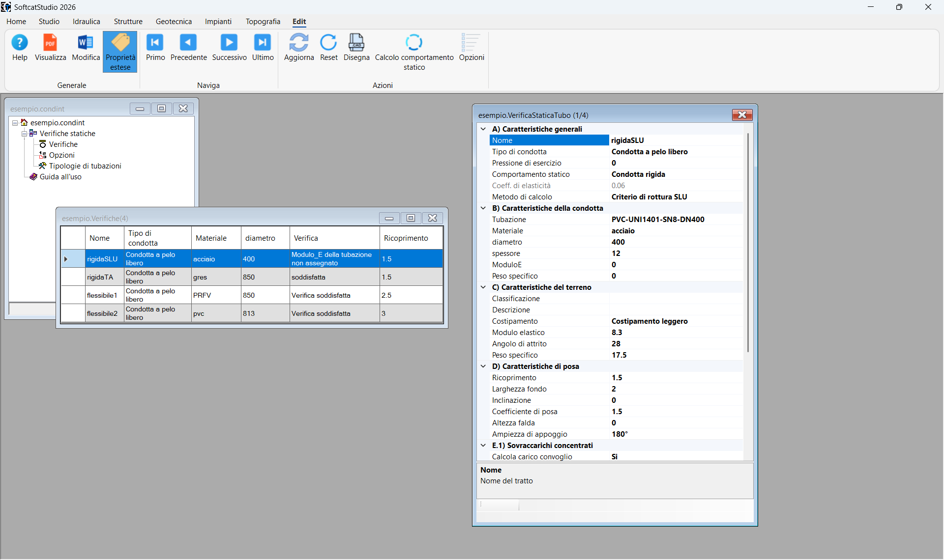Click the Aggiorna refresh icon
The width and height of the screenshot is (944, 560).
299,43
